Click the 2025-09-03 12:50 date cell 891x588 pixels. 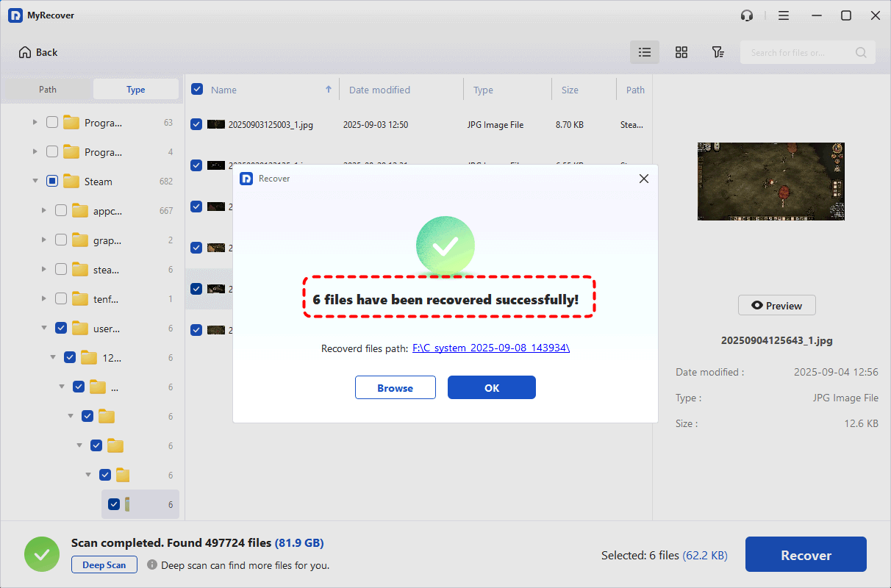pyautogui.click(x=376, y=125)
